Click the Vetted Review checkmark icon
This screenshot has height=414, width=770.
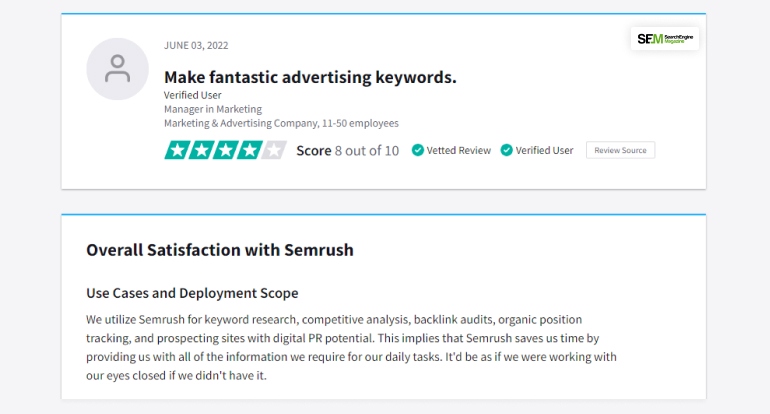[x=417, y=150]
